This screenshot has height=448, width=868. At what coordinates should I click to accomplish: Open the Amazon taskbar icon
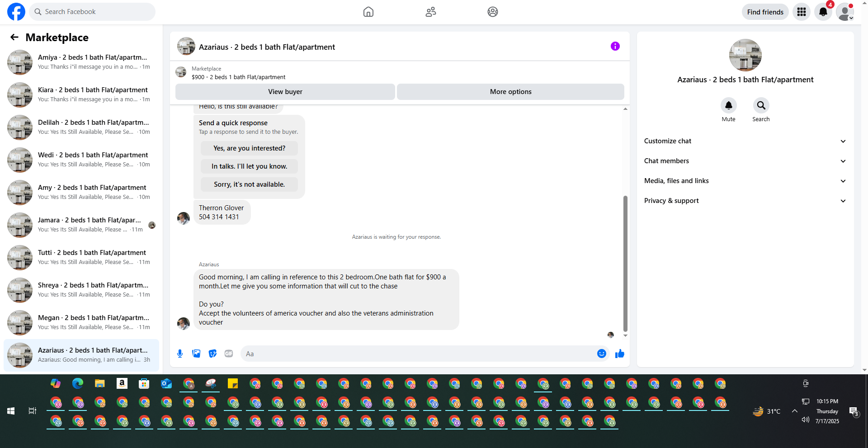point(122,384)
